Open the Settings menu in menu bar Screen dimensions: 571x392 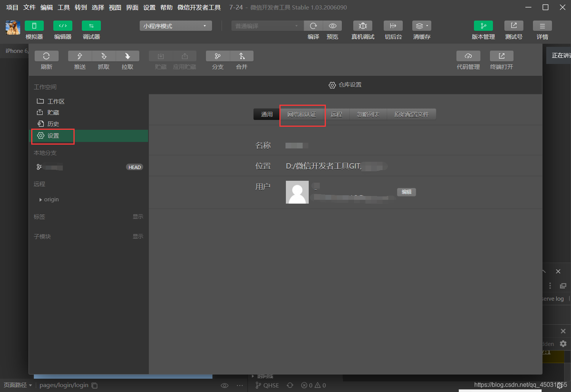[149, 7]
